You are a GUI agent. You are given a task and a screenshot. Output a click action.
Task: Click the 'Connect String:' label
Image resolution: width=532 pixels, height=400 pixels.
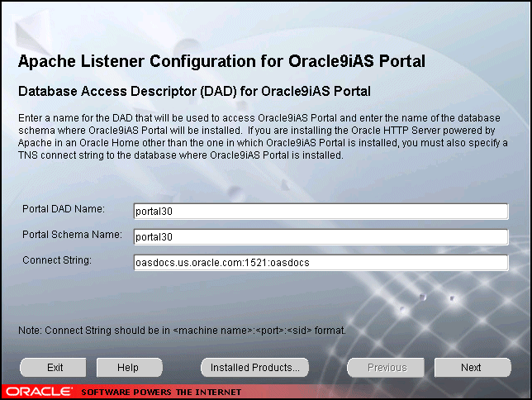57,260
